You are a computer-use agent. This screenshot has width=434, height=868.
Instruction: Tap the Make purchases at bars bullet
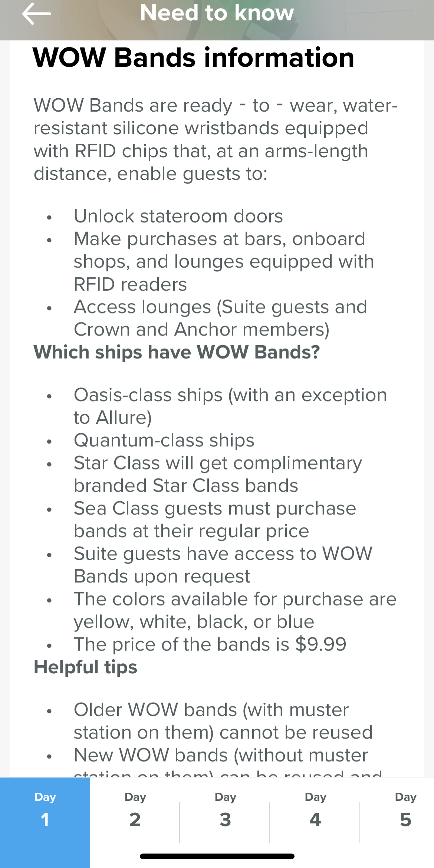click(x=224, y=261)
